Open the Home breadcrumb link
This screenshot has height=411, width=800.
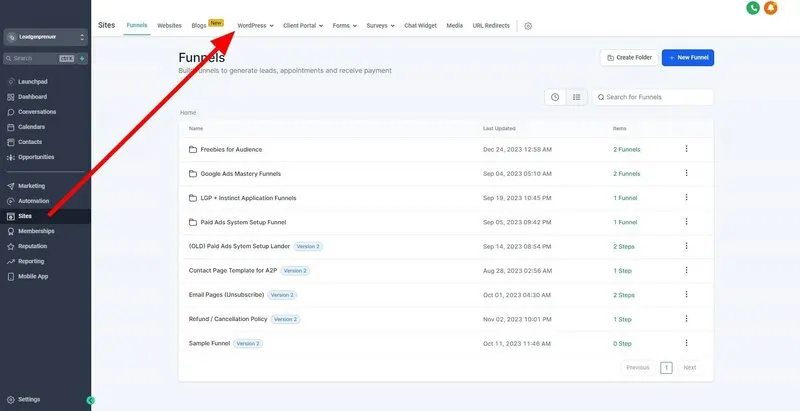point(188,113)
